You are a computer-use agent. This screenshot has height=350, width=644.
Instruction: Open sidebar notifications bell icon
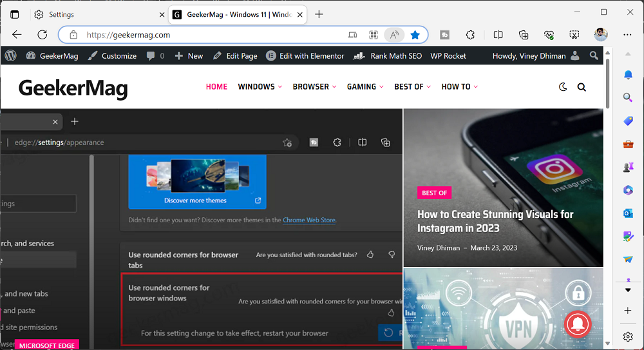pos(628,74)
